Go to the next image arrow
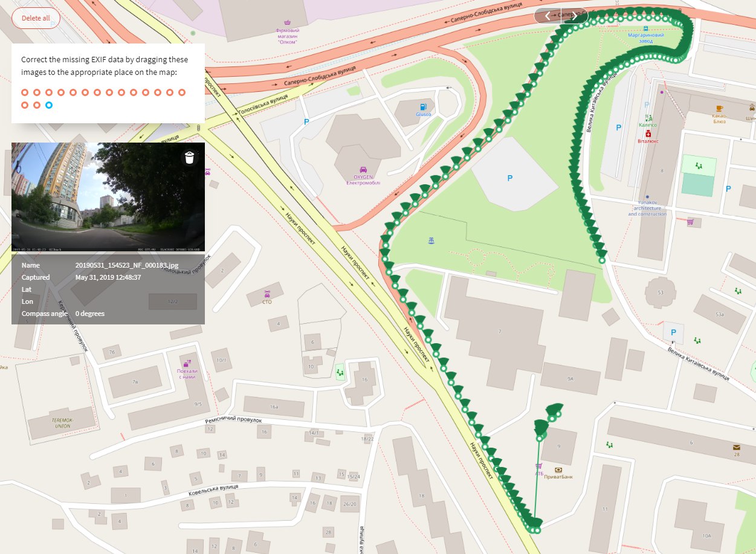This screenshot has width=756, height=554. 575,16
